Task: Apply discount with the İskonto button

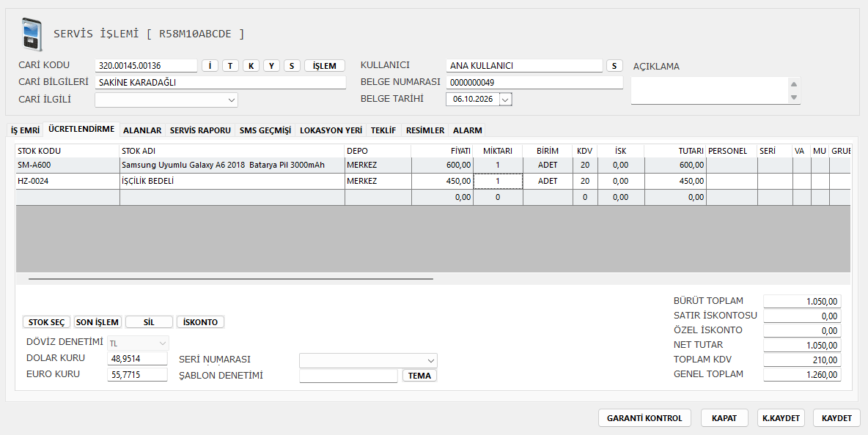Action: [200, 322]
